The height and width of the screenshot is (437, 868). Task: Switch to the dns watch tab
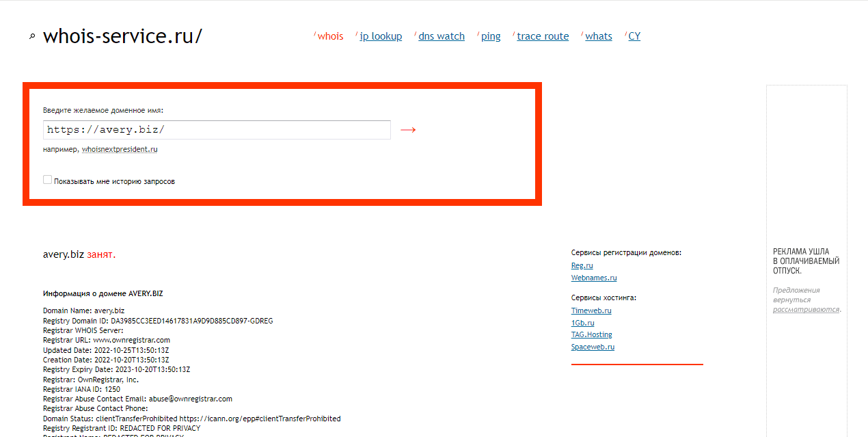441,36
